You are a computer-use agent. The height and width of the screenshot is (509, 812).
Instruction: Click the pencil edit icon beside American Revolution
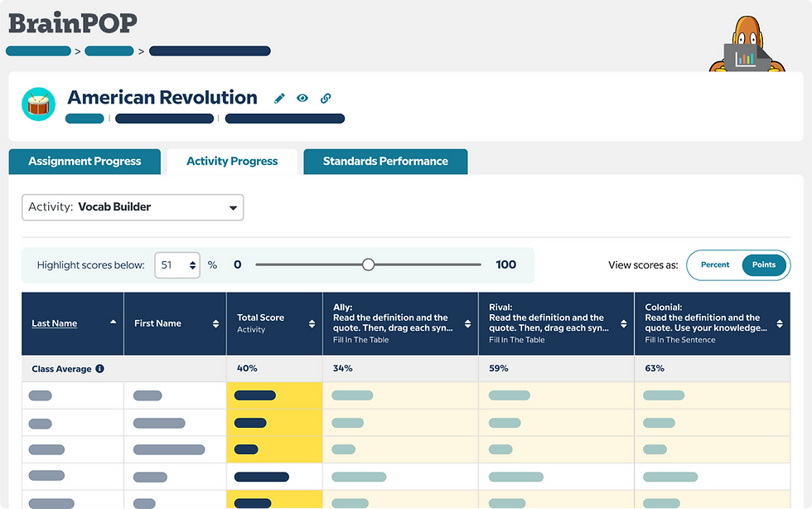tap(280, 98)
